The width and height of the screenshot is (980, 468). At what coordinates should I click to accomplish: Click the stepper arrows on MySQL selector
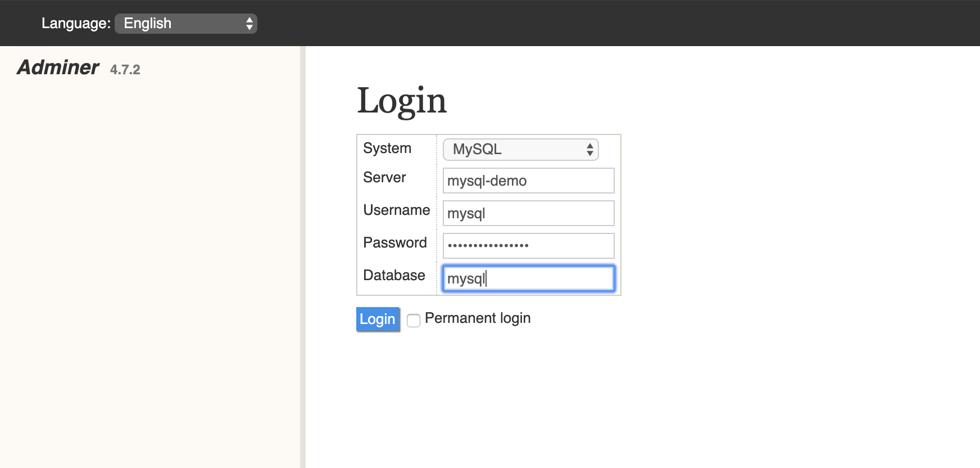pos(589,150)
